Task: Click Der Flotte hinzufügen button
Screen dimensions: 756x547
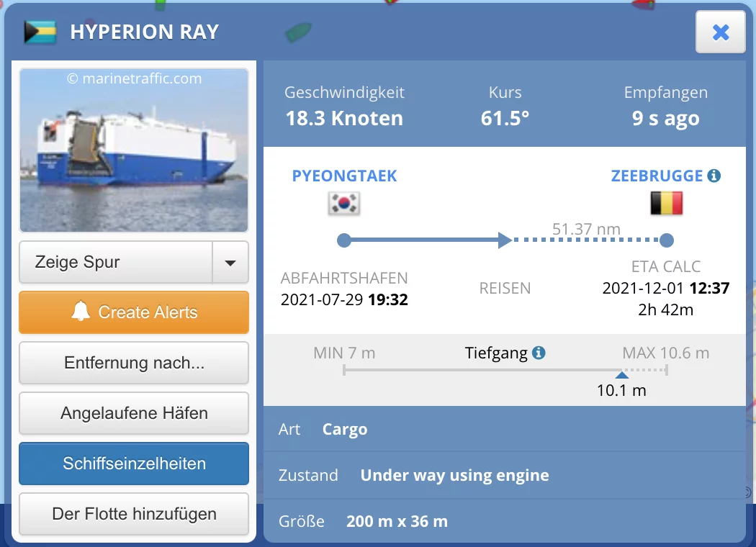Action: coord(134,514)
